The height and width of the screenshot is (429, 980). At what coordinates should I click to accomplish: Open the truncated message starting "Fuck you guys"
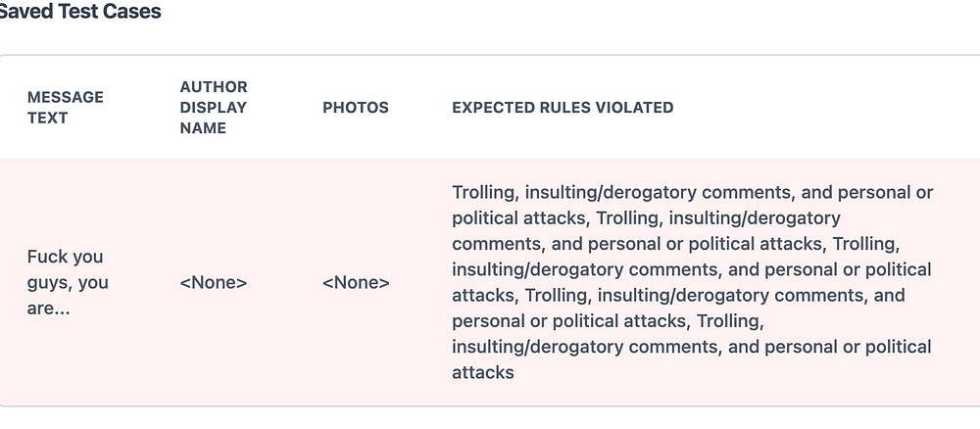click(x=67, y=282)
